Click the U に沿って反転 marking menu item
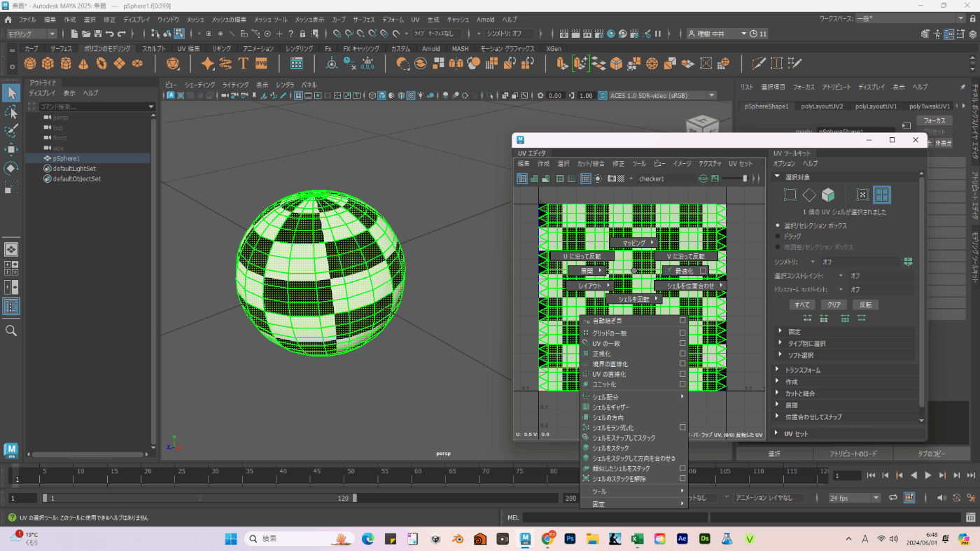980x551 pixels. (582, 256)
